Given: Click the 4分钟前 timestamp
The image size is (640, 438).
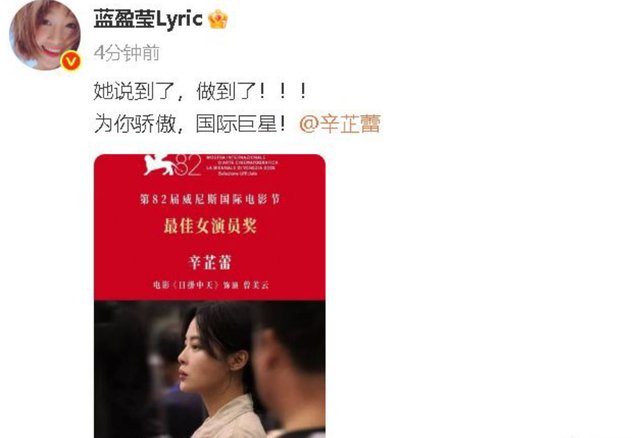Looking at the screenshot, I should 127,53.
